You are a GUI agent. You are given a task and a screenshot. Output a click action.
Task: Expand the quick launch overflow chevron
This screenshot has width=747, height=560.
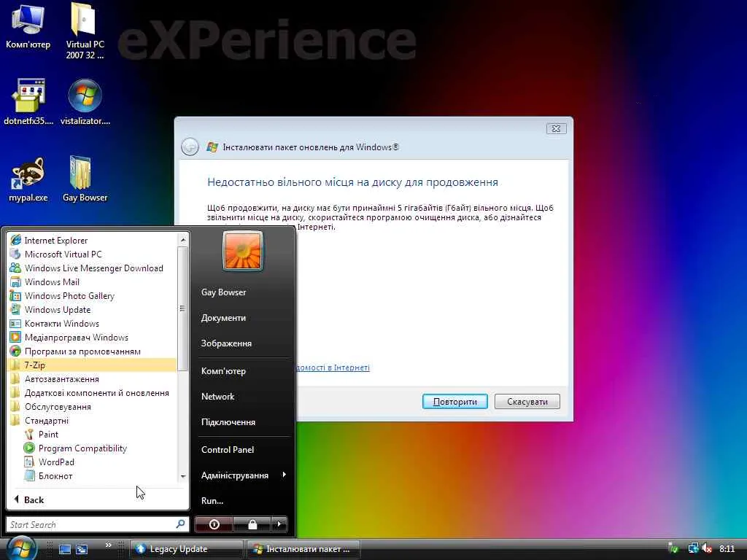pos(108,545)
